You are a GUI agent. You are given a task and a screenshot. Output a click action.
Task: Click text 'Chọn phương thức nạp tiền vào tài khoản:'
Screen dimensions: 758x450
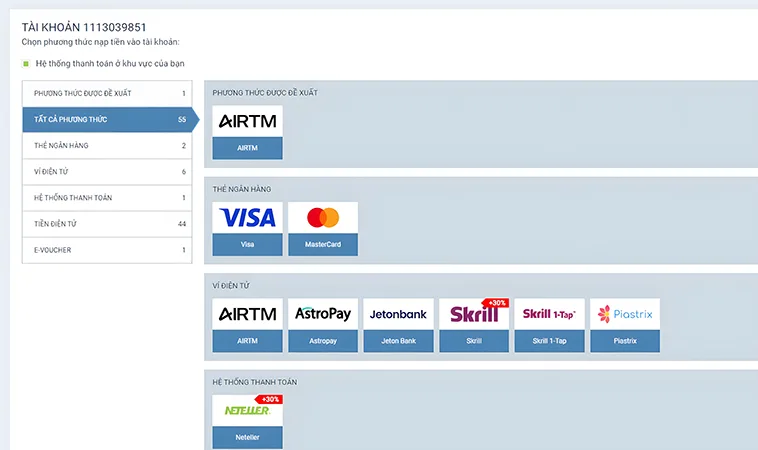101,42
